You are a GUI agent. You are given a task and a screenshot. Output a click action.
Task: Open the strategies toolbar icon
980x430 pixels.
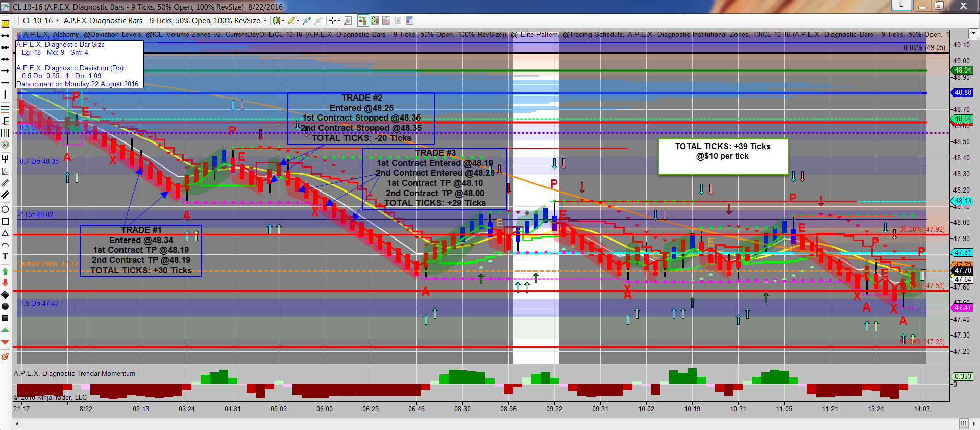point(386,20)
